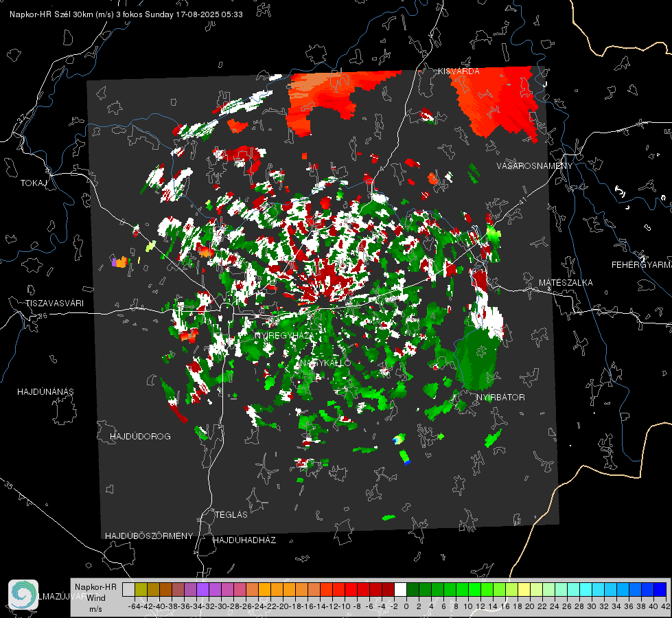Click the gray first swatch of the wind legend
The width and height of the screenshot is (672, 618).
click(128, 589)
